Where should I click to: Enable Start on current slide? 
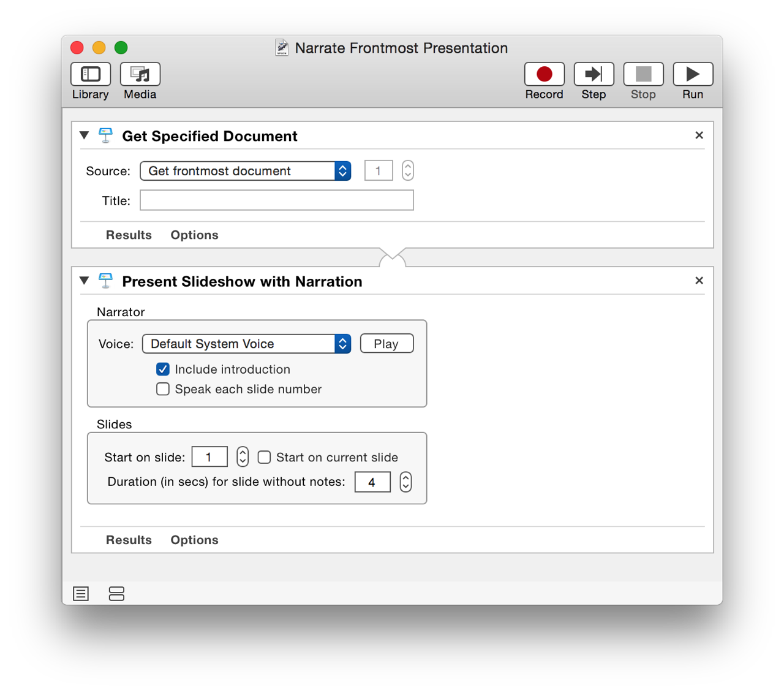coord(264,457)
